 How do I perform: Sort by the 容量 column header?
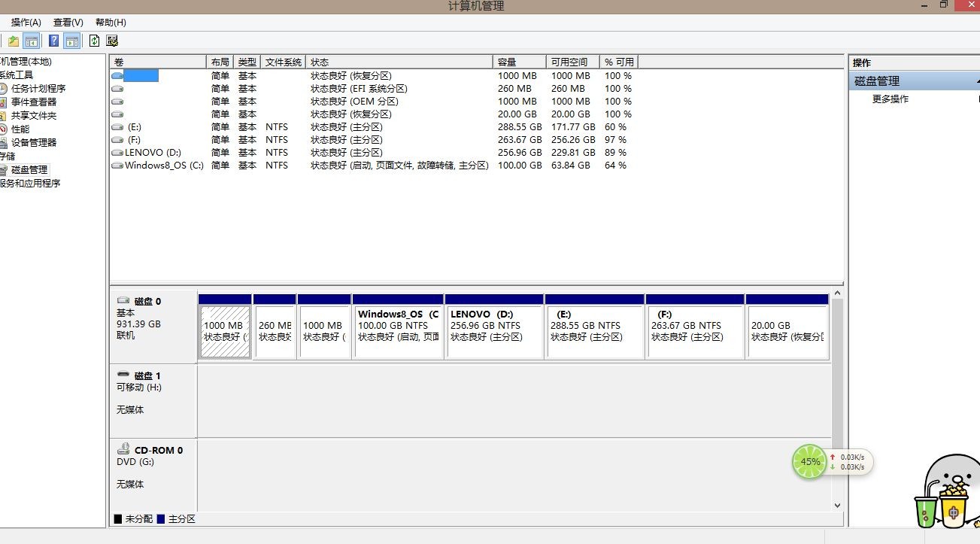(x=520, y=62)
